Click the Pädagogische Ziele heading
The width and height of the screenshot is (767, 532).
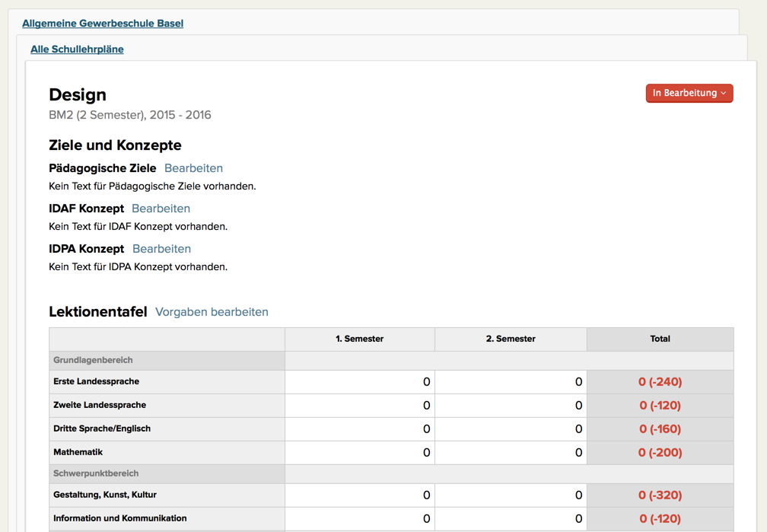[102, 168]
